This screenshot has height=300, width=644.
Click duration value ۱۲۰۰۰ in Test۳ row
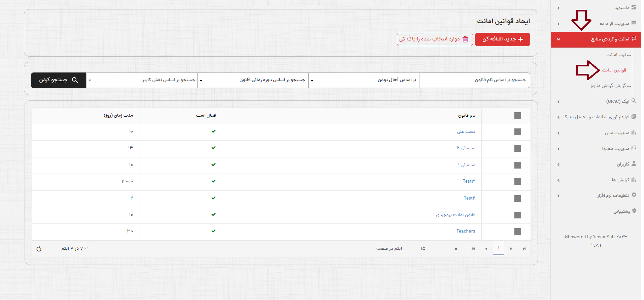127,181
